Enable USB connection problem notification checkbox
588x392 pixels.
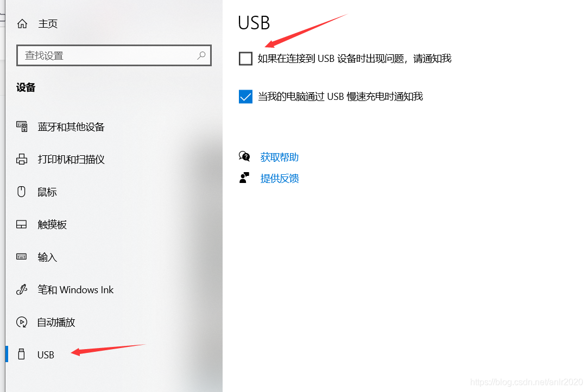[245, 59]
